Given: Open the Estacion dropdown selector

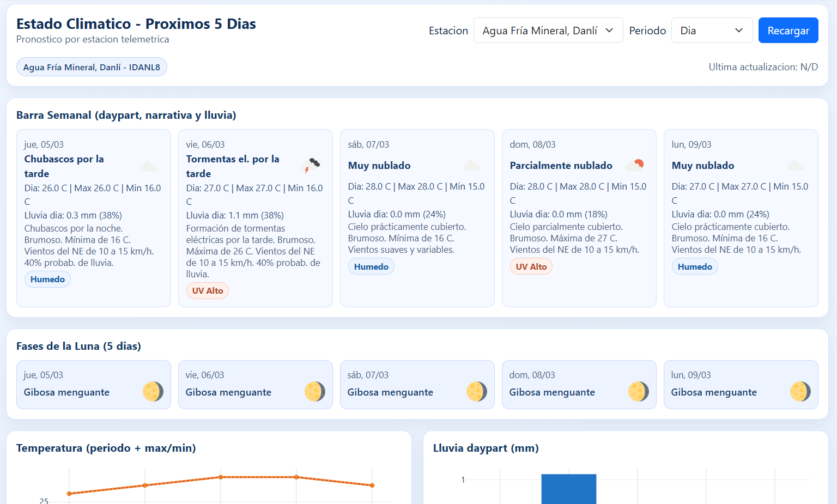Looking at the screenshot, I should coord(548,31).
